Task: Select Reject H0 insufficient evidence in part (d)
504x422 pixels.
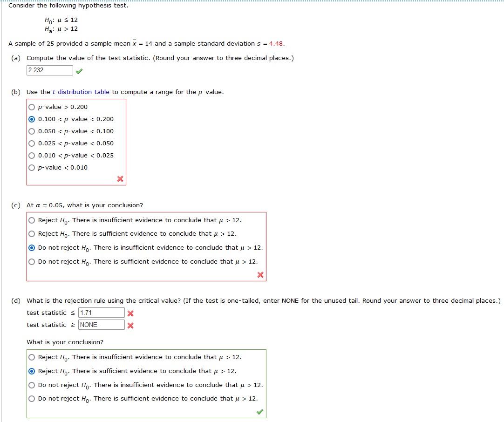Action: (x=31, y=357)
